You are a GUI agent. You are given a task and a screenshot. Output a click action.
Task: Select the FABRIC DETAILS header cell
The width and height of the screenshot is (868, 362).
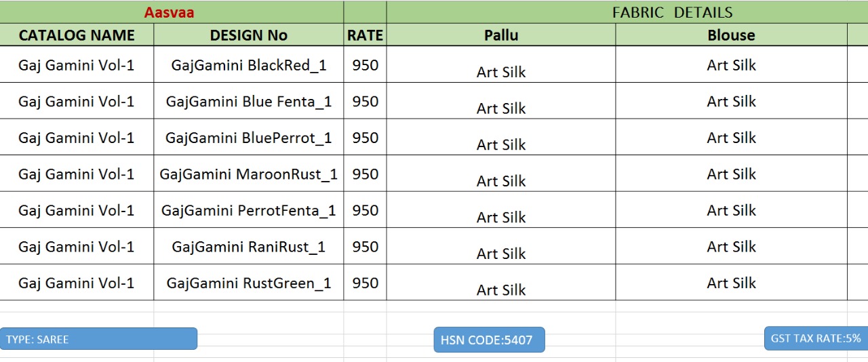tap(672, 12)
